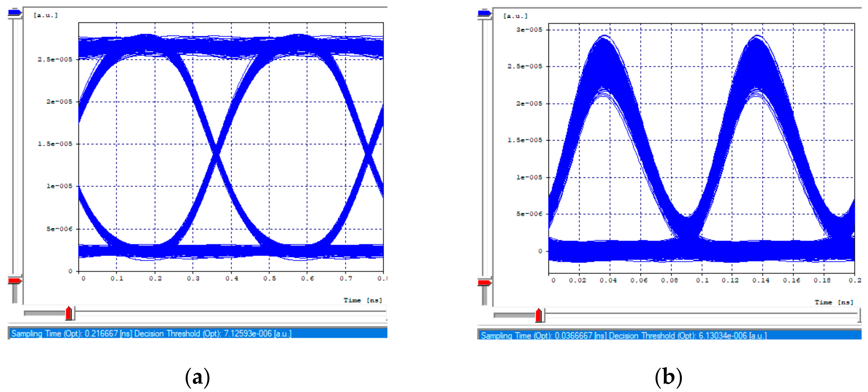Click vertical slider track left of diagram (a)
The image size is (868, 392).
tap(15, 145)
